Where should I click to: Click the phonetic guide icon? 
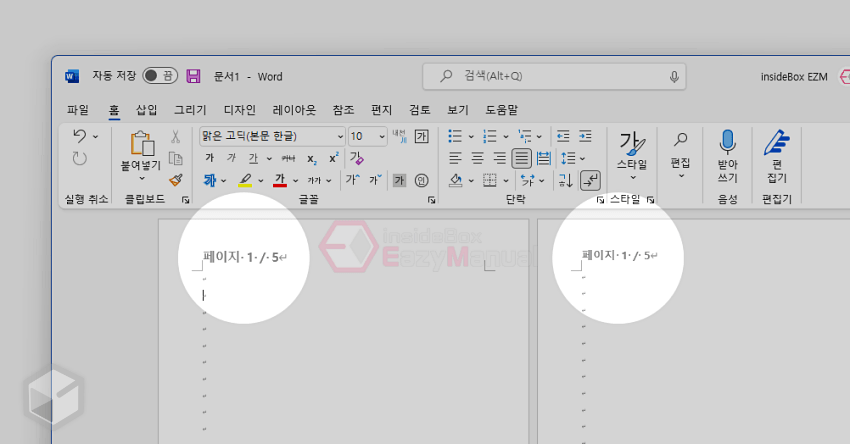pyautogui.click(x=400, y=136)
